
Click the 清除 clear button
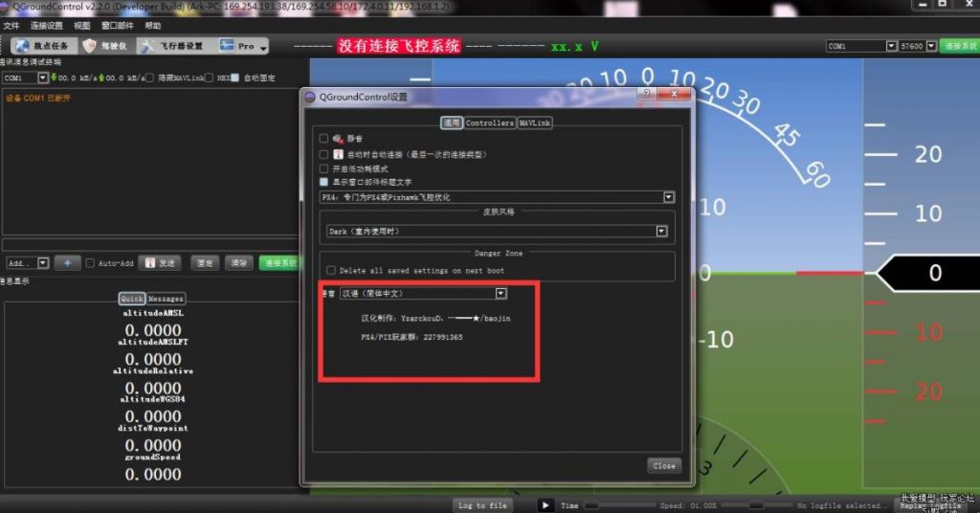238,263
